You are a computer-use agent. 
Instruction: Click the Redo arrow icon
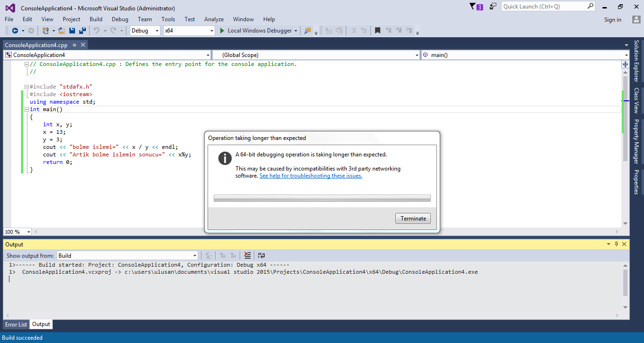(113, 31)
